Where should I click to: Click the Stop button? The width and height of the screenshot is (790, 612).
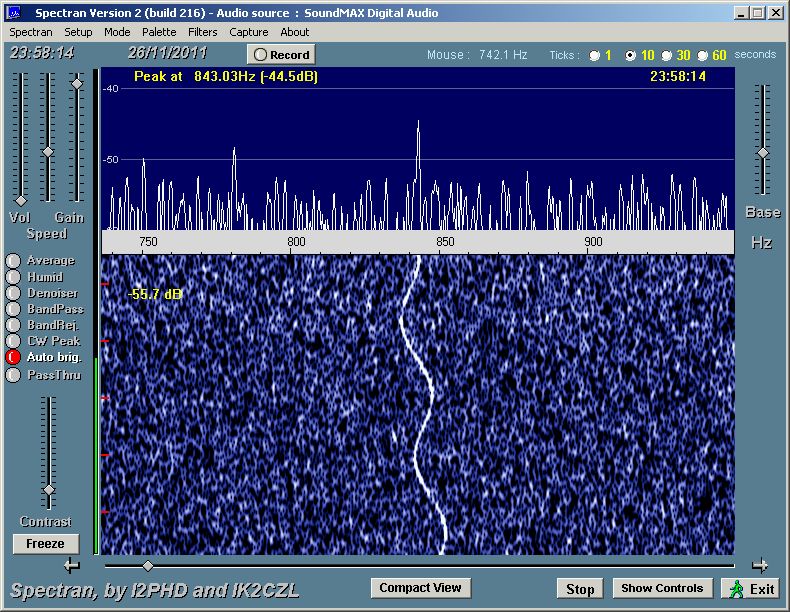coord(580,588)
